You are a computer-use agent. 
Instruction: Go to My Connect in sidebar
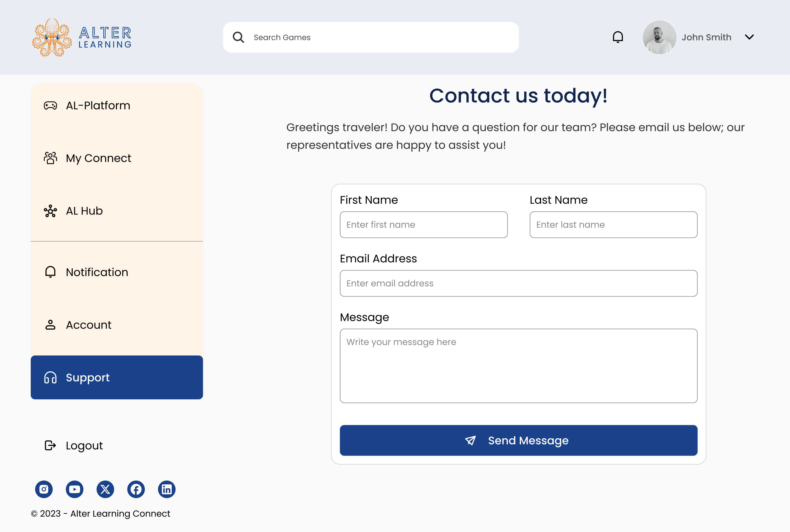(98, 158)
